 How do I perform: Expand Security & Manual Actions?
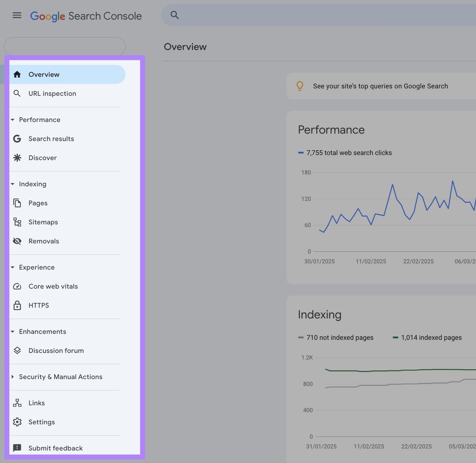point(12,377)
